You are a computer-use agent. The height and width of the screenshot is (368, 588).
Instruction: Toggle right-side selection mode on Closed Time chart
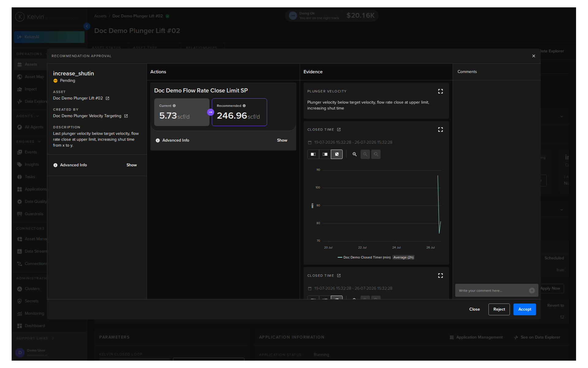325,154
